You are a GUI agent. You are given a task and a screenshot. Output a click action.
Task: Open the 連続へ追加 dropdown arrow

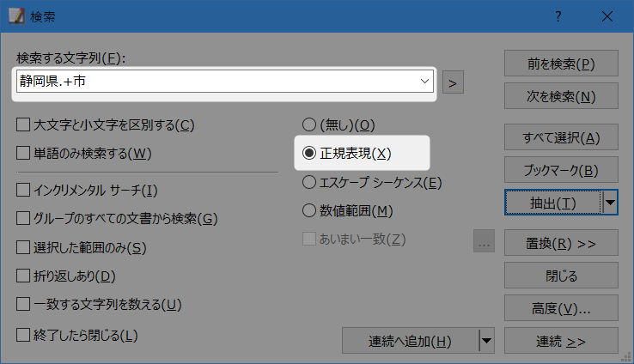pos(486,341)
